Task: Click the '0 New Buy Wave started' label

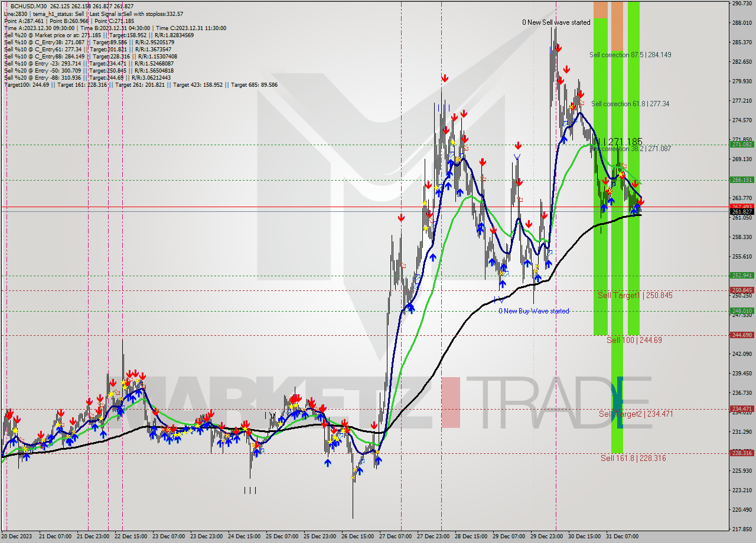Action: pos(534,311)
